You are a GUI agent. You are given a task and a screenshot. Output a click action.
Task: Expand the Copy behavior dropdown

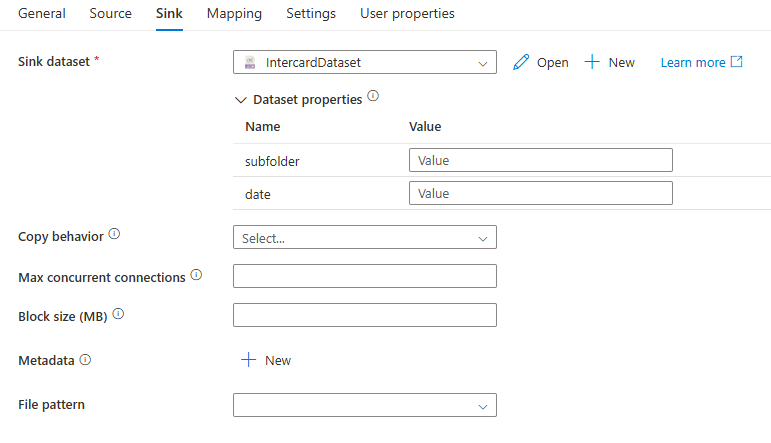click(x=365, y=237)
